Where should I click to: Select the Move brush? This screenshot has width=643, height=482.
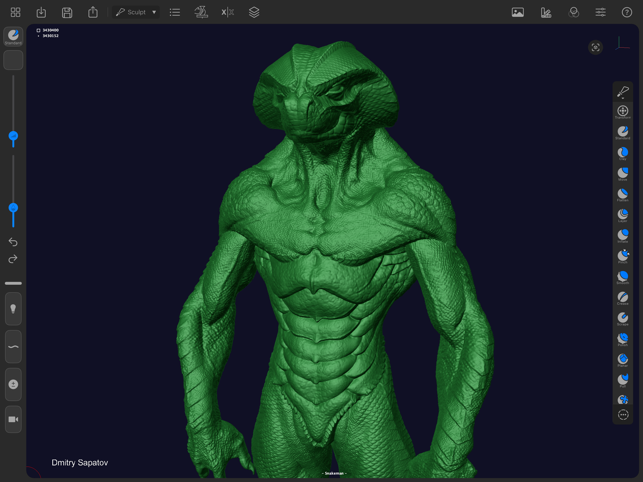point(622,174)
